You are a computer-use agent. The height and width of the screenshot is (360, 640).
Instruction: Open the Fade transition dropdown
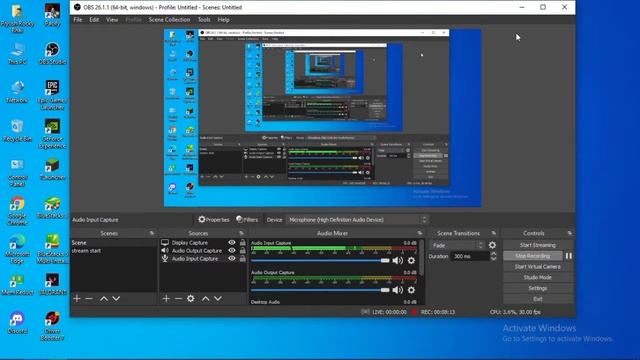coord(457,245)
